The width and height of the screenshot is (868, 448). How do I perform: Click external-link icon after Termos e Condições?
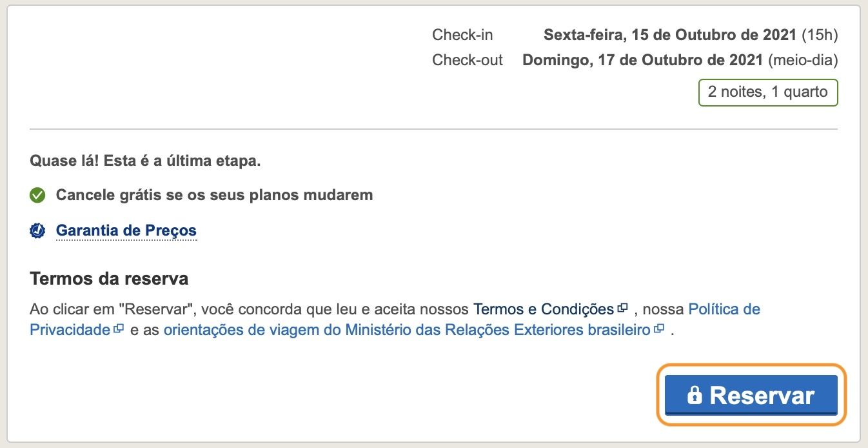tap(622, 308)
